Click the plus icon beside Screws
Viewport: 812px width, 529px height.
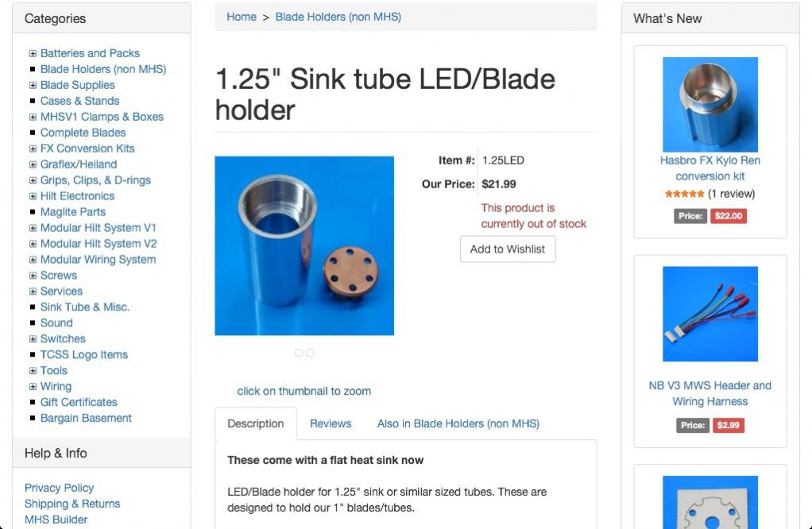click(x=33, y=276)
